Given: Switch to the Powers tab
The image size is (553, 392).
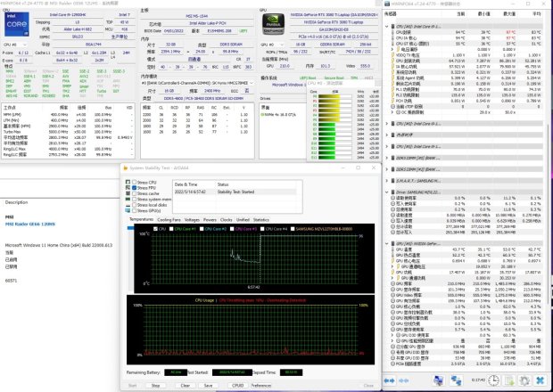Looking at the screenshot, I should click(210, 220).
